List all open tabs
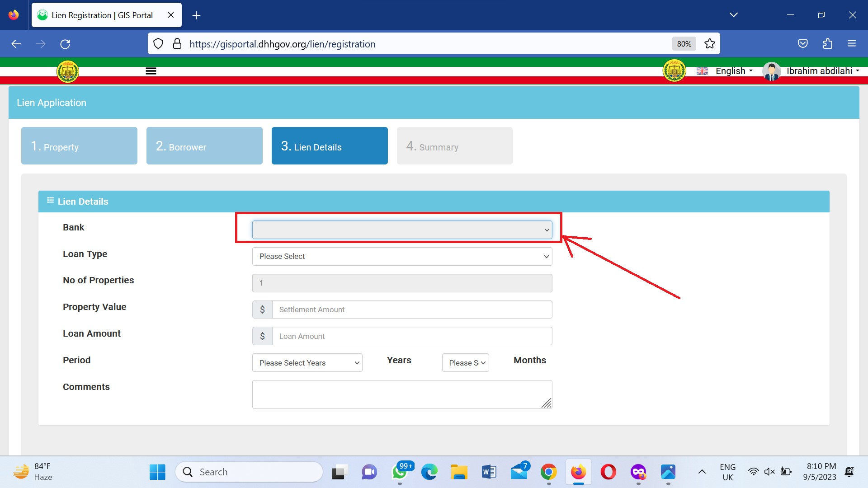This screenshot has width=868, height=488. tap(734, 15)
